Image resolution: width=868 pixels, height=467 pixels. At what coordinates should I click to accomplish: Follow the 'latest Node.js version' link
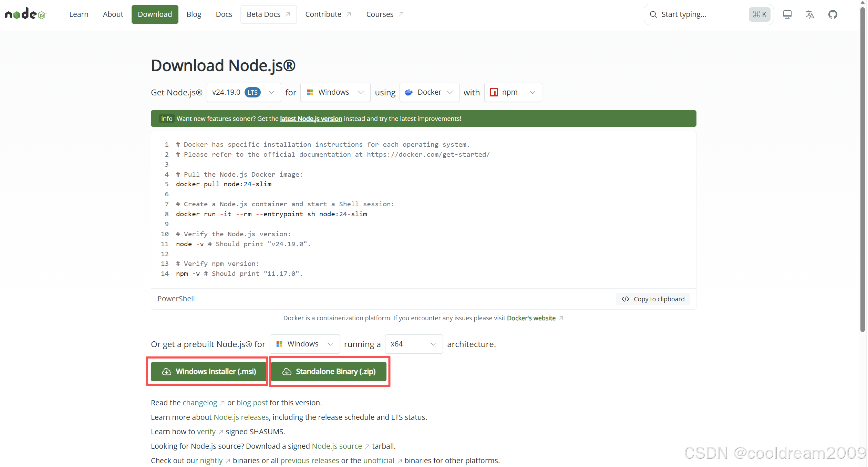click(x=311, y=119)
